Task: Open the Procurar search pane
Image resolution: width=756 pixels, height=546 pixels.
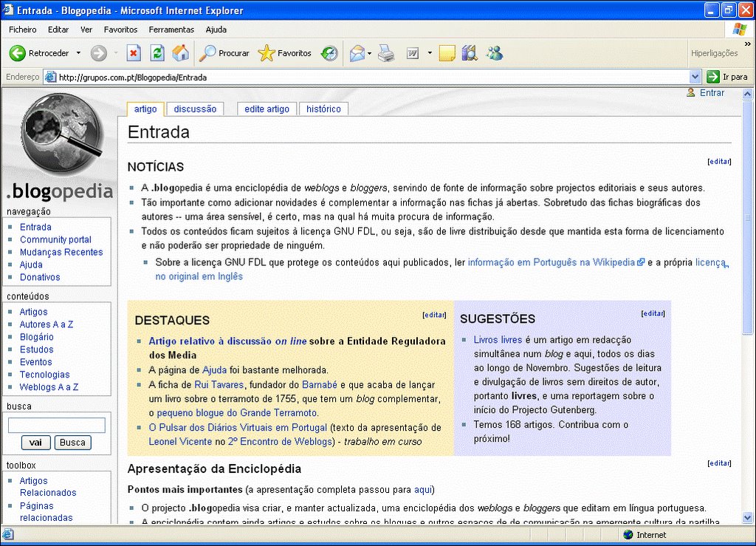Action: (x=224, y=53)
